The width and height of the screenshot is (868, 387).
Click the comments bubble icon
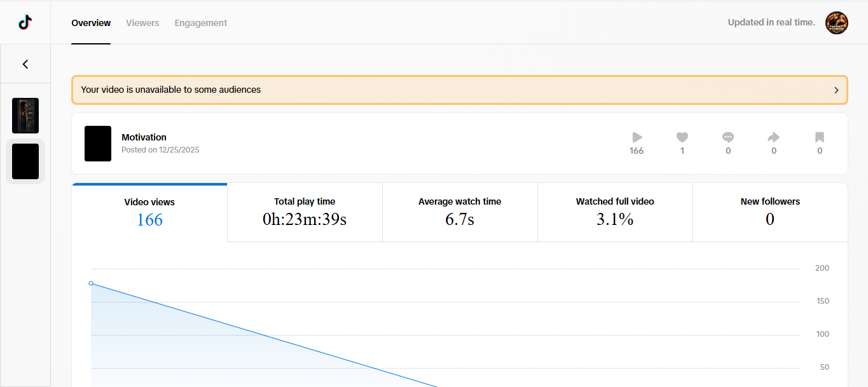click(728, 137)
